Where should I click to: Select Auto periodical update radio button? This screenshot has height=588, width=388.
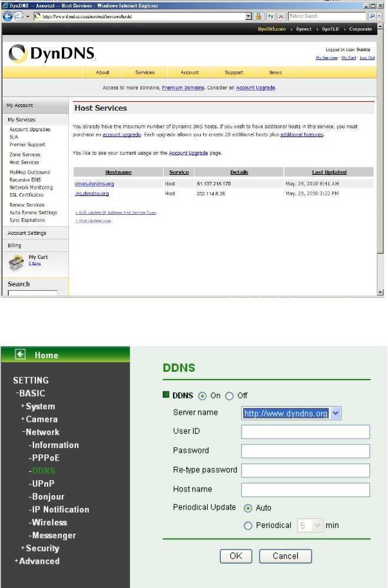point(248,508)
